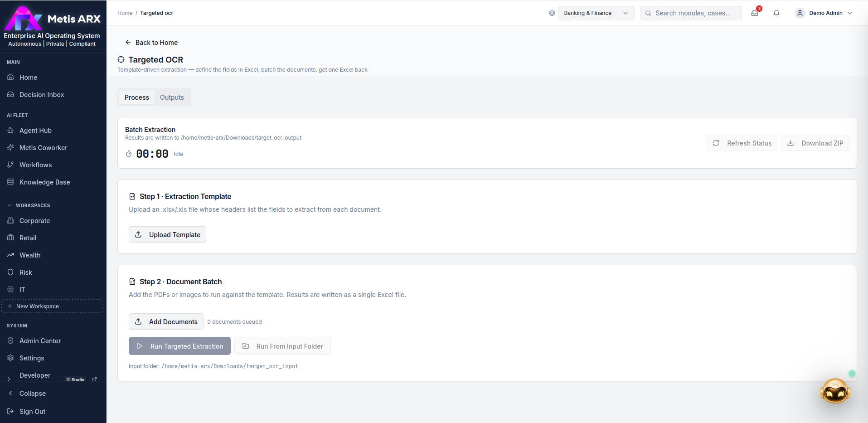Open the Demo Admin user menu
Viewport: 868px width, 423px height.
click(824, 13)
